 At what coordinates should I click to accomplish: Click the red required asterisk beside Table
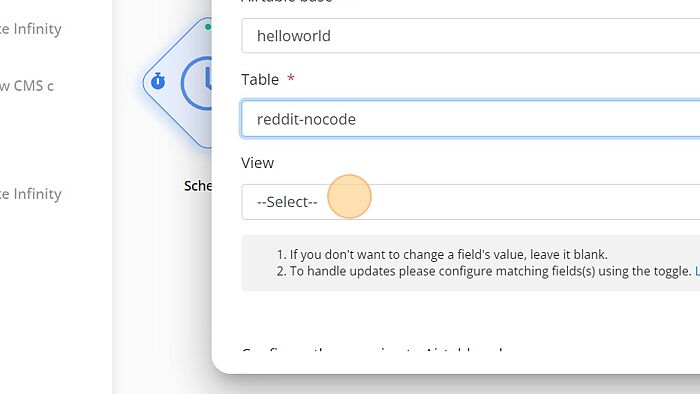(291, 79)
